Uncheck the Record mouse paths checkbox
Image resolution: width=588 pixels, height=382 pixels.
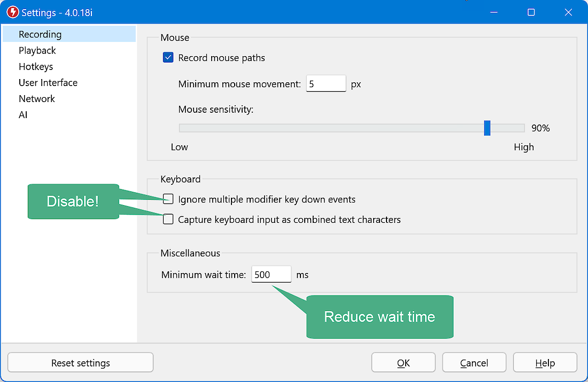(x=168, y=58)
